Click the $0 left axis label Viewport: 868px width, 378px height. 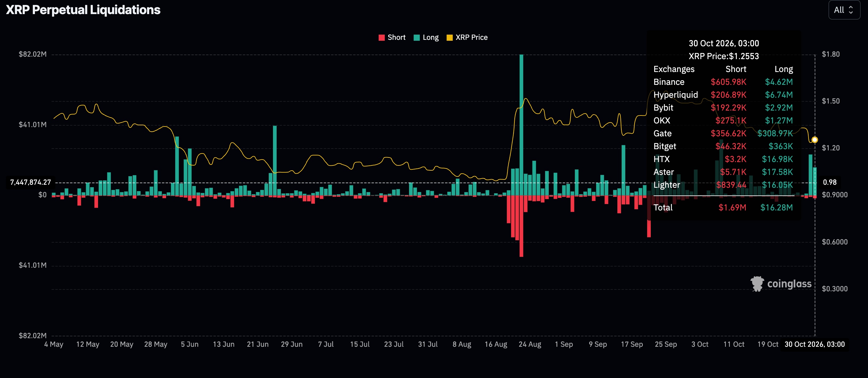(x=43, y=195)
